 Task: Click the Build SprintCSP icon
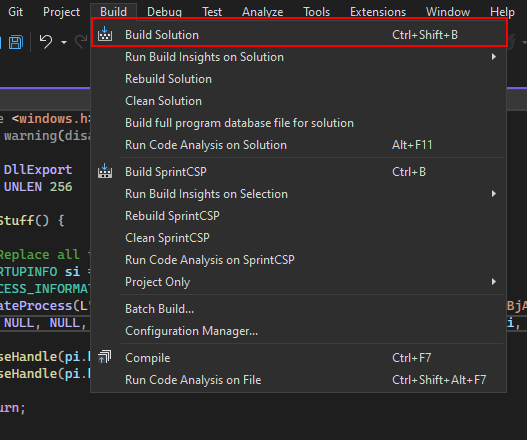coord(105,171)
